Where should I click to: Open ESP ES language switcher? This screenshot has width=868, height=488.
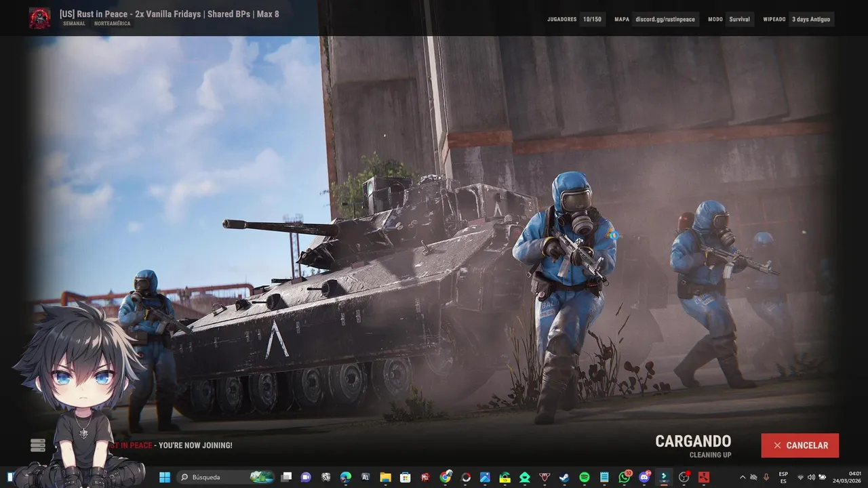783,477
